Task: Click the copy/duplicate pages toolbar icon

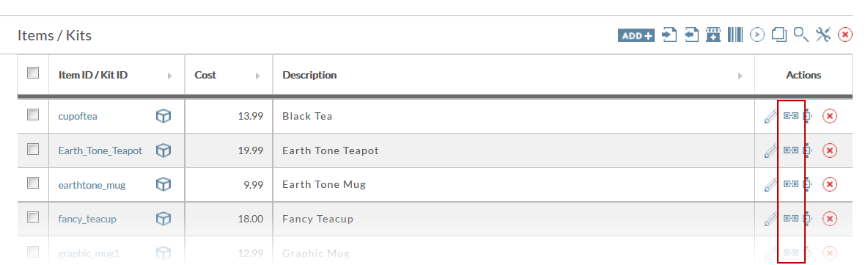Action: click(x=779, y=35)
